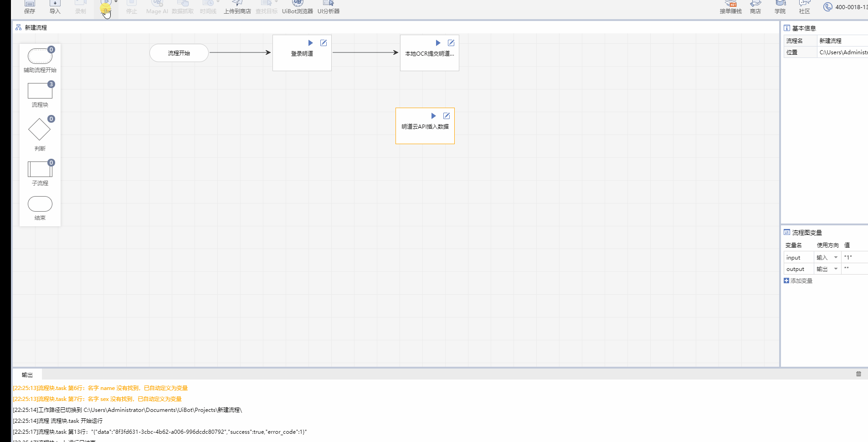Switch to the 输出 output tab
868x442 pixels.
click(27, 374)
